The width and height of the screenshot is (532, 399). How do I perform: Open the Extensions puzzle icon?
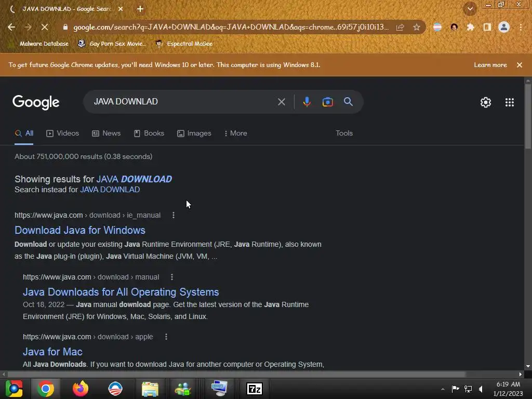[x=470, y=27]
